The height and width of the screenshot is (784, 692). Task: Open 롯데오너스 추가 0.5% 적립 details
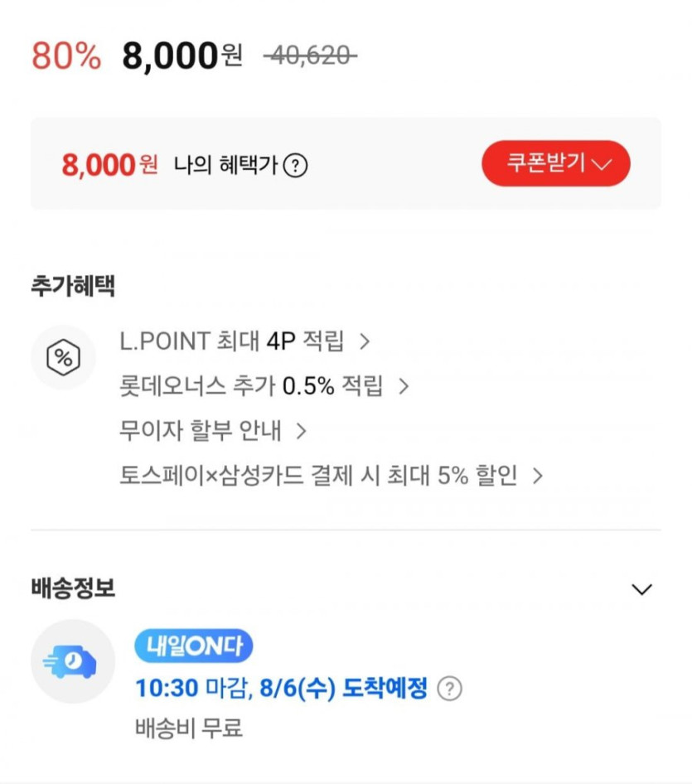[x=252, y=386]
